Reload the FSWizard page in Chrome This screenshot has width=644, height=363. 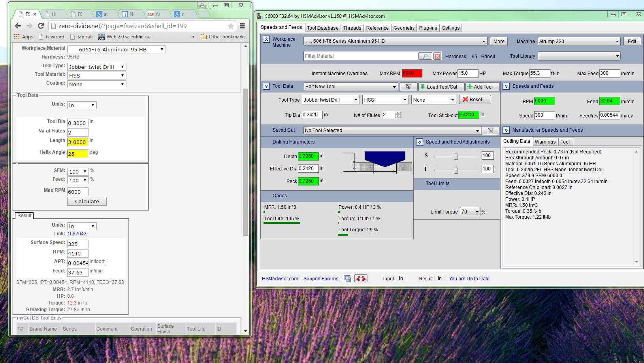(41, 26)
